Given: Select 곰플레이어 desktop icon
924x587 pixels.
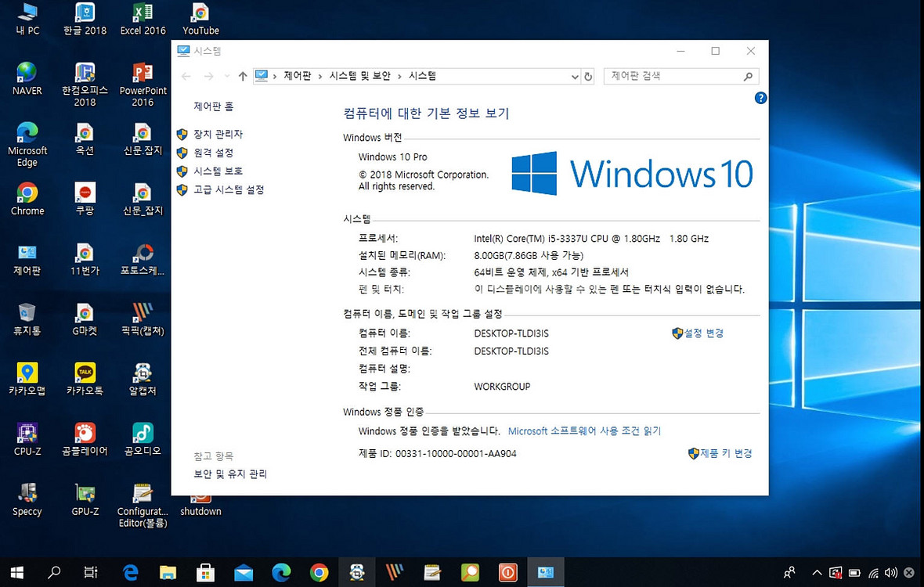Looking at the screenshot, I should tap(85, 439).
